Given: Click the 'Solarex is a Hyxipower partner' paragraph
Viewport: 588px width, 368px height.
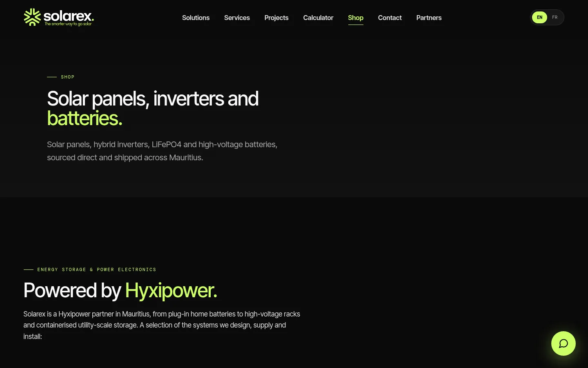Looking at the screenshot, I should tap(162, 325).
